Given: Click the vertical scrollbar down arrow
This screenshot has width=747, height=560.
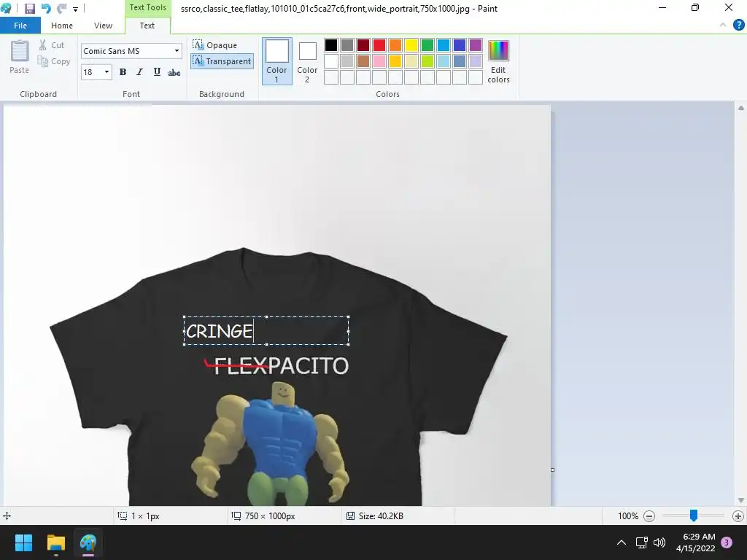Looking at the screenshot, I should pos(741,500).
